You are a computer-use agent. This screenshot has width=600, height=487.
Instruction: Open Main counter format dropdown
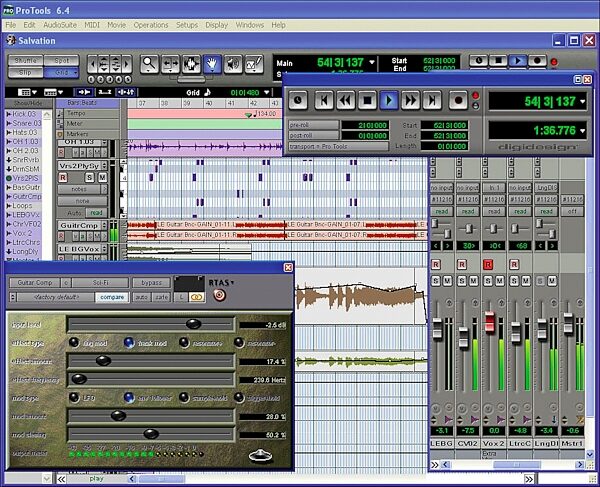[x=372, y=62]
